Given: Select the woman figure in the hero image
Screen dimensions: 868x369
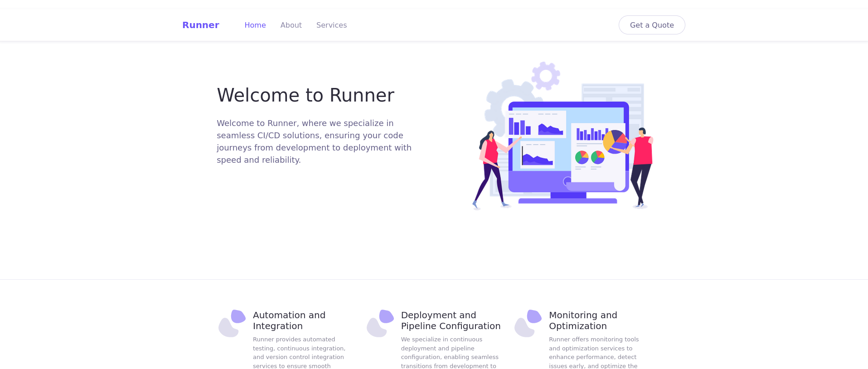Looking at the screenshot, I should [x=490, y=168].
